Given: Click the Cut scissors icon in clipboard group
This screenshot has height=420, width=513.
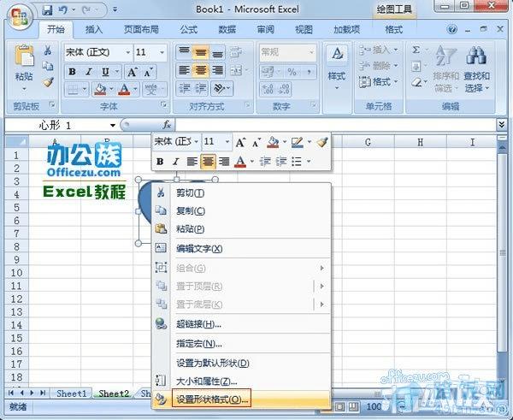Looking at the screenshot, I should point(48,50).
